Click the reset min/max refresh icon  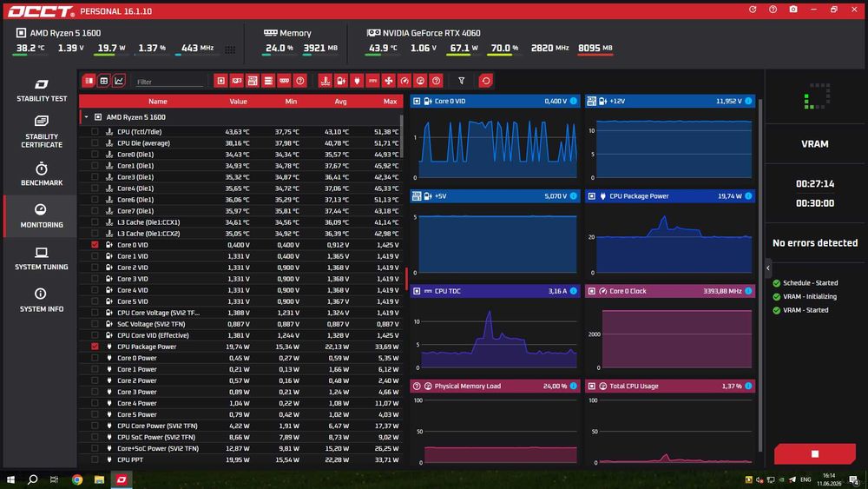point(485,81)
